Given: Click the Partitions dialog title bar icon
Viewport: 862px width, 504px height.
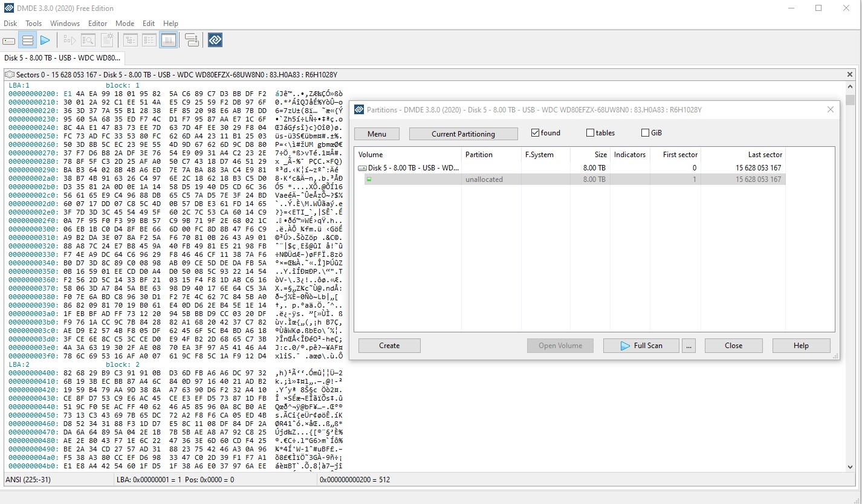Looking at the screenshot, I should coord(359,110).
